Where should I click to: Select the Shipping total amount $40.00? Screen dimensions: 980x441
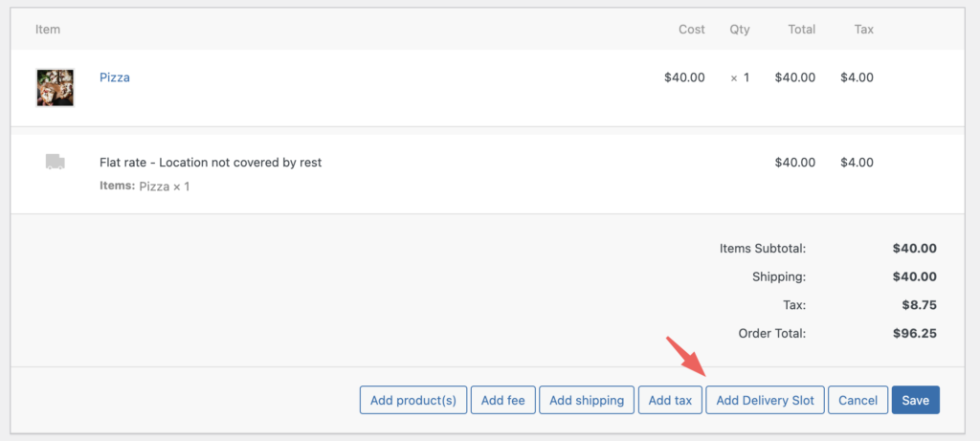(915, 276)
